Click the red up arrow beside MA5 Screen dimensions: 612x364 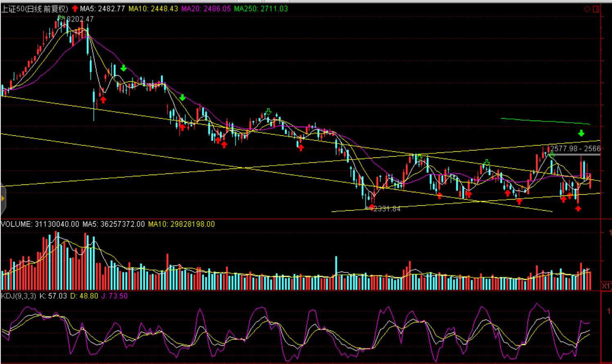click(75, 9)
